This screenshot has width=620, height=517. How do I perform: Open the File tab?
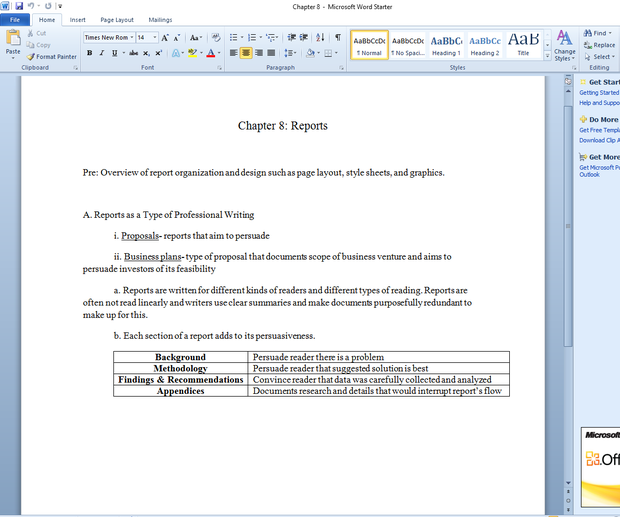click(x=15, y=20)
